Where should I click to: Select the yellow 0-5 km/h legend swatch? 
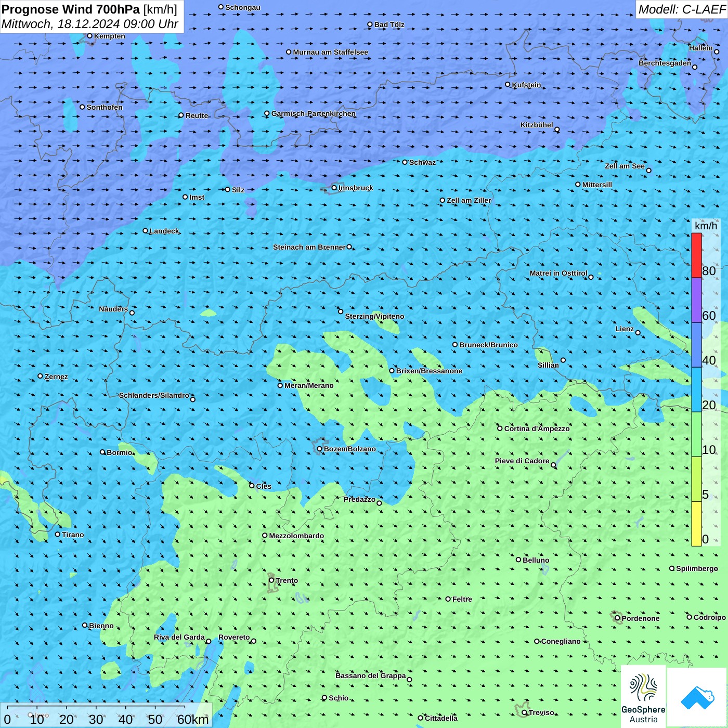pyautogui.click(x=696, y=524)
